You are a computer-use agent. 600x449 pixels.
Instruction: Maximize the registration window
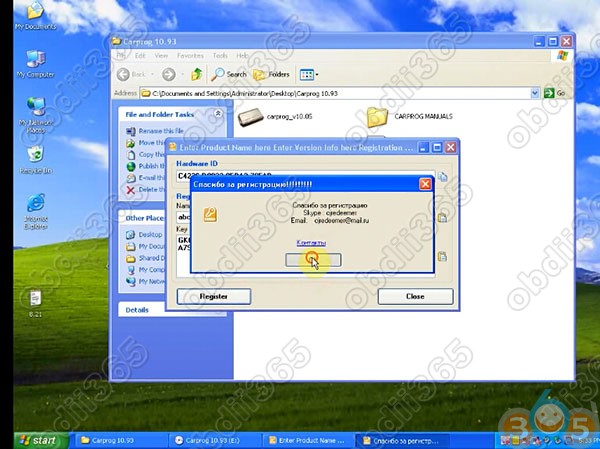point(437,147)
